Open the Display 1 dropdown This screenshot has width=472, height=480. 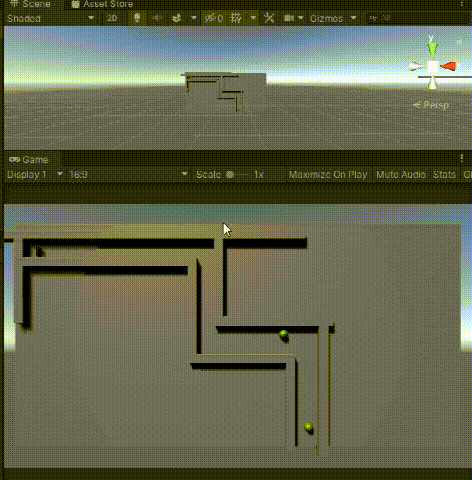coord(35,174)
